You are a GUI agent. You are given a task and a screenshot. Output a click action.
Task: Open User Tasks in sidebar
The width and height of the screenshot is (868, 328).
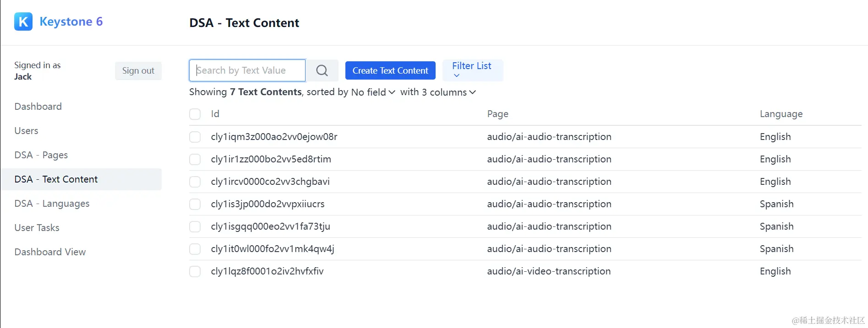tap(37, 228)
